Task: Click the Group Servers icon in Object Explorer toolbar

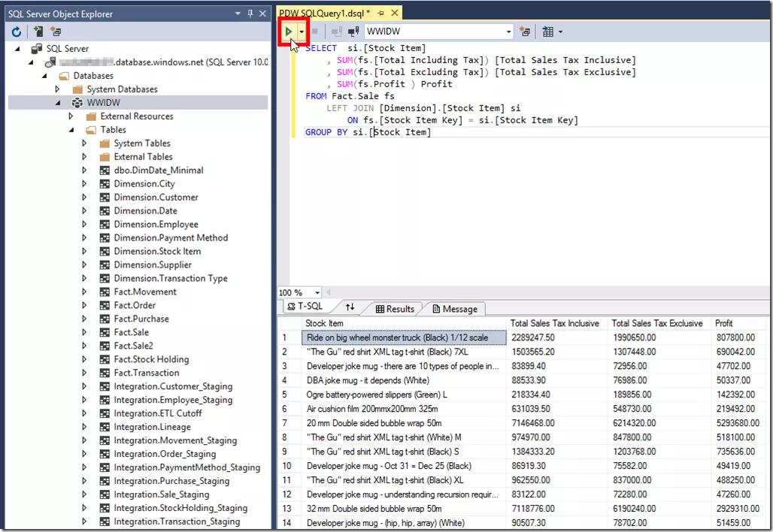Action: 56,32
